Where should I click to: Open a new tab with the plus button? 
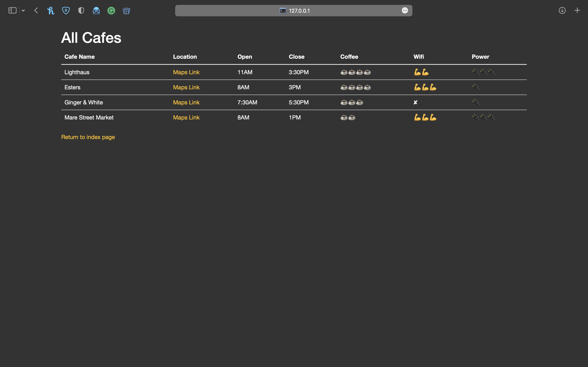[x=577, y=10]
